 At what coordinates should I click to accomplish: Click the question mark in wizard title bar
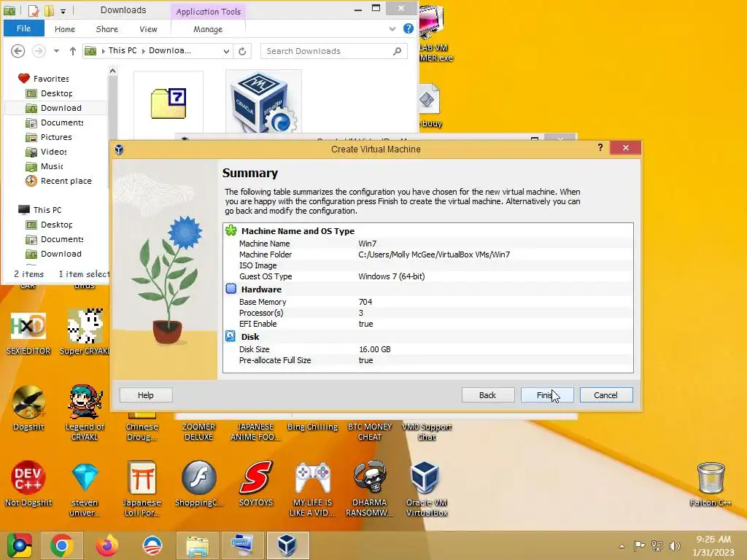coord(600,147)
